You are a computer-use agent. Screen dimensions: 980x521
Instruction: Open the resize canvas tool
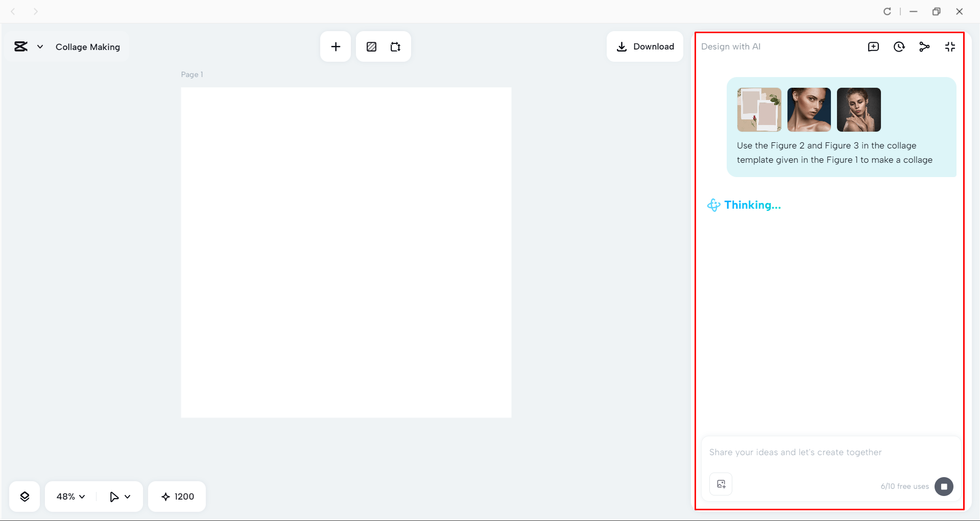point(396,46)
